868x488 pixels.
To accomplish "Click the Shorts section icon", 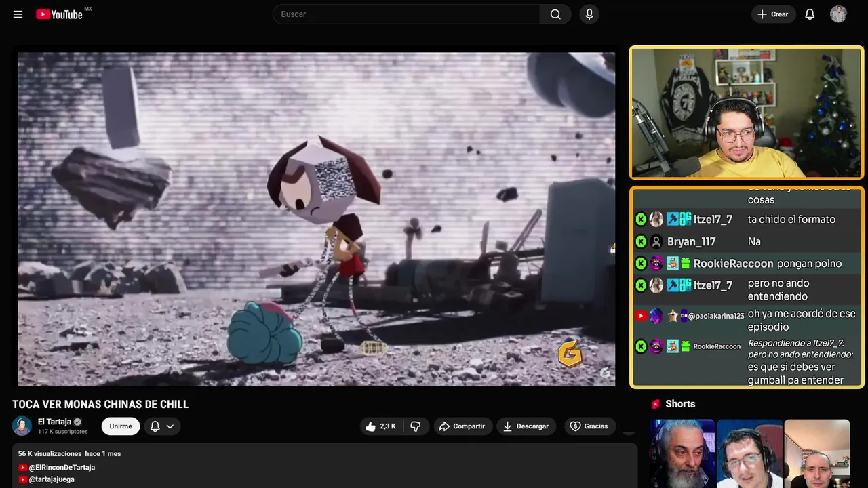I will pos(656,404).
